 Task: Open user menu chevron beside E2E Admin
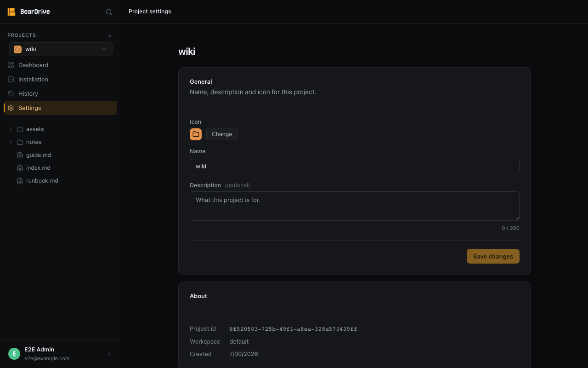pyautogui.click(x=109, y=354)
